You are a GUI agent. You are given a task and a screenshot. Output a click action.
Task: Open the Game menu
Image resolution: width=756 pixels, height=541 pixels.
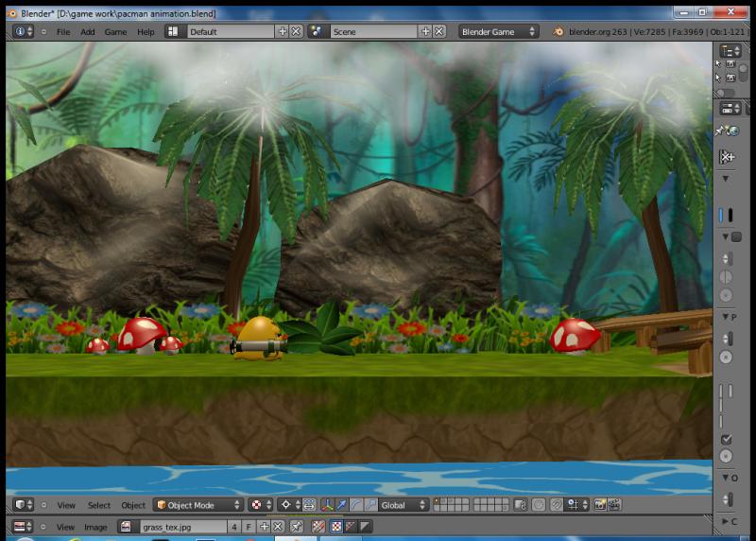tap(115, 31)
